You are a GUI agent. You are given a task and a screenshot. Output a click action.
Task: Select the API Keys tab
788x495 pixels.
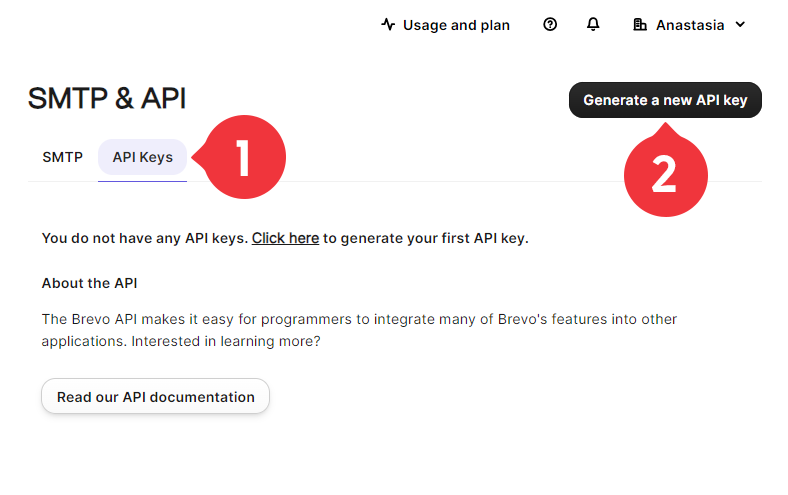tap(143, 157)
